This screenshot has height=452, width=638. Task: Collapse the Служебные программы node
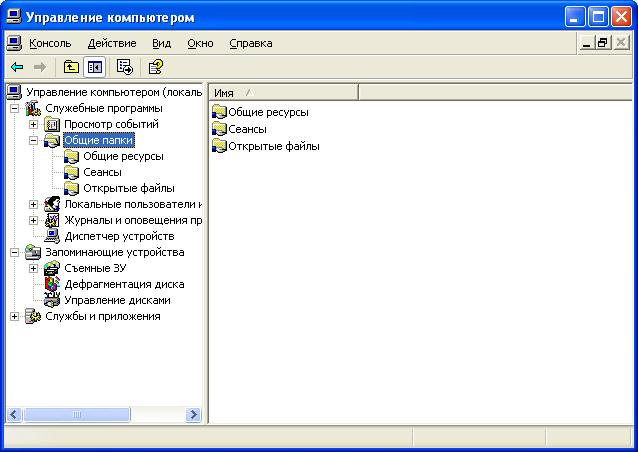pyautogui.click(x=14, y=109)
